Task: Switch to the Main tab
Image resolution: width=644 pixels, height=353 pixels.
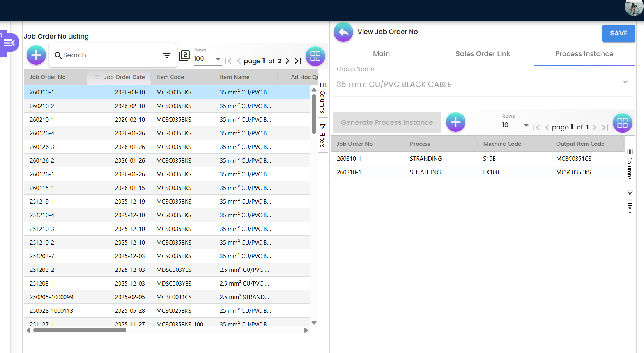Action: pyautogui.click(x=381, y=54)
